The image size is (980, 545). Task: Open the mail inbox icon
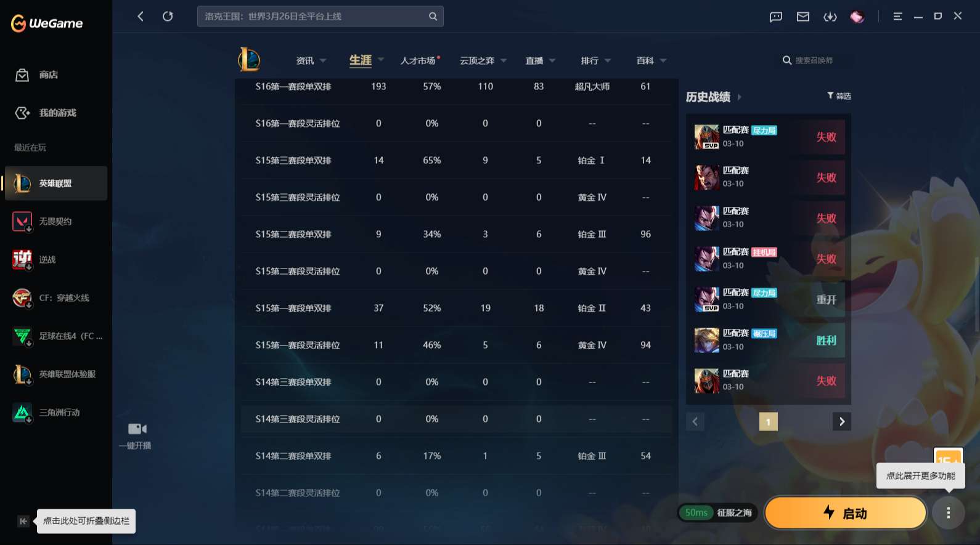(803, 17)
